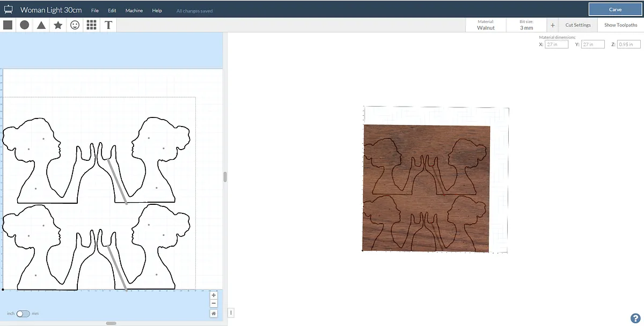Open the apps grid tool
The width and height of the screenshot is (644, 326).
[91, 25]
